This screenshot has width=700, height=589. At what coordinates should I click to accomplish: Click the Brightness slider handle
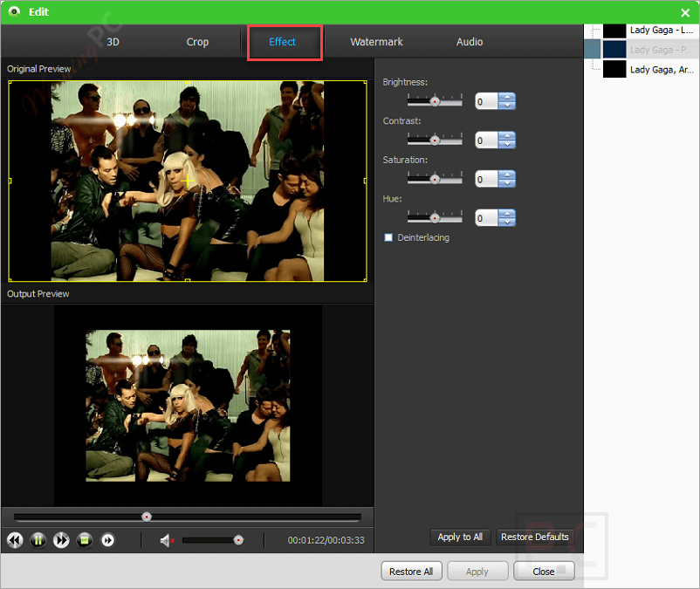435,102
